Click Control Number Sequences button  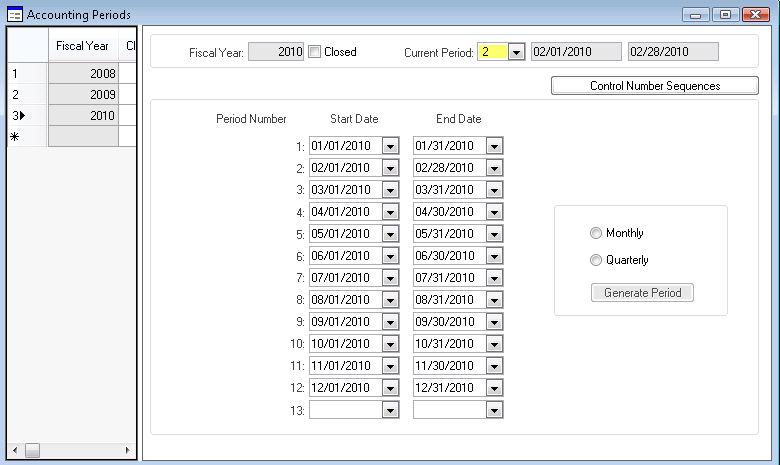(x=654, y=86)
